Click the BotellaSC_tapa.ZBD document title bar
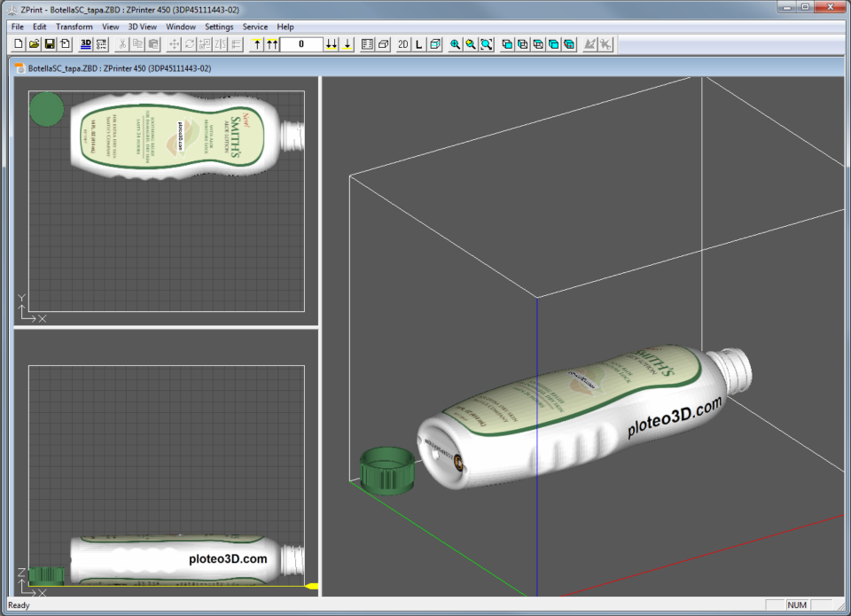 429,68
